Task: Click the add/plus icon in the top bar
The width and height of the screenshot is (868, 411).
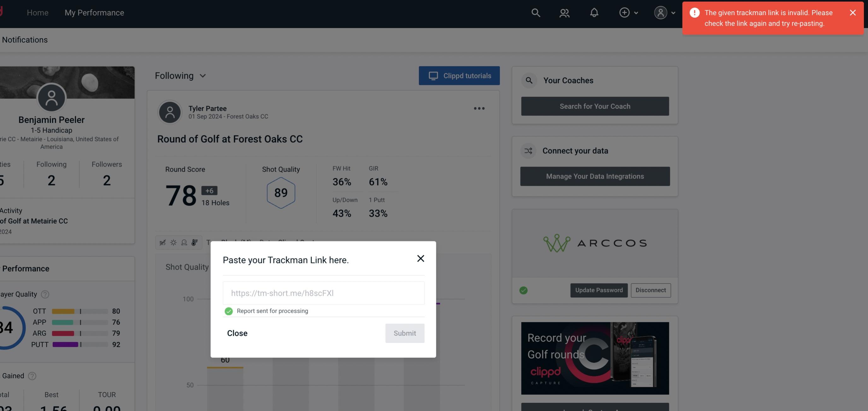Action: click(x=624, y=12)
